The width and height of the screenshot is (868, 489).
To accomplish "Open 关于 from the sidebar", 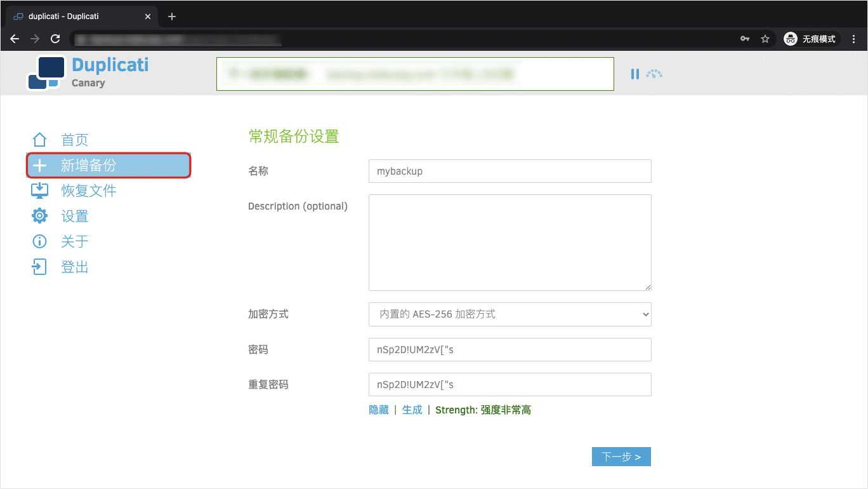I will 75,241.
